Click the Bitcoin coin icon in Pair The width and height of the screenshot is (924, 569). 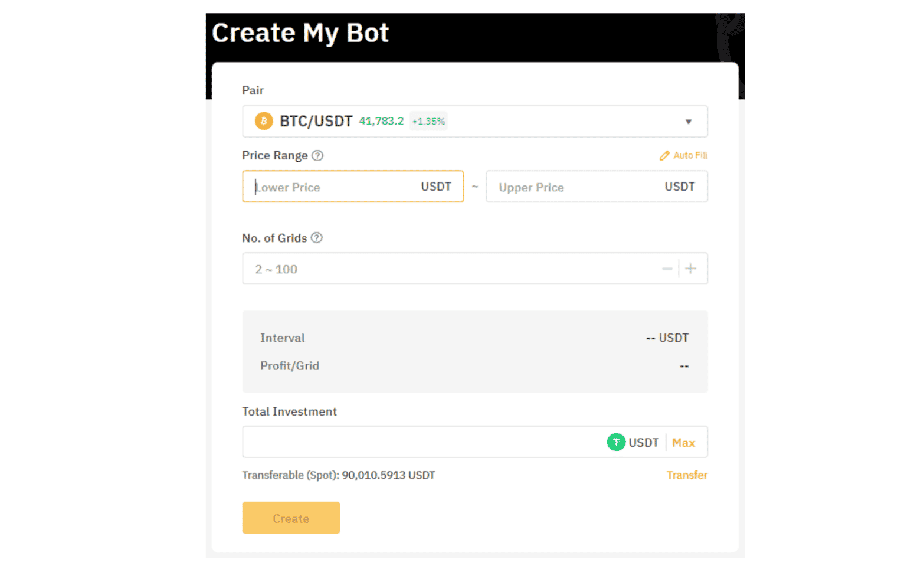point(264,121)
